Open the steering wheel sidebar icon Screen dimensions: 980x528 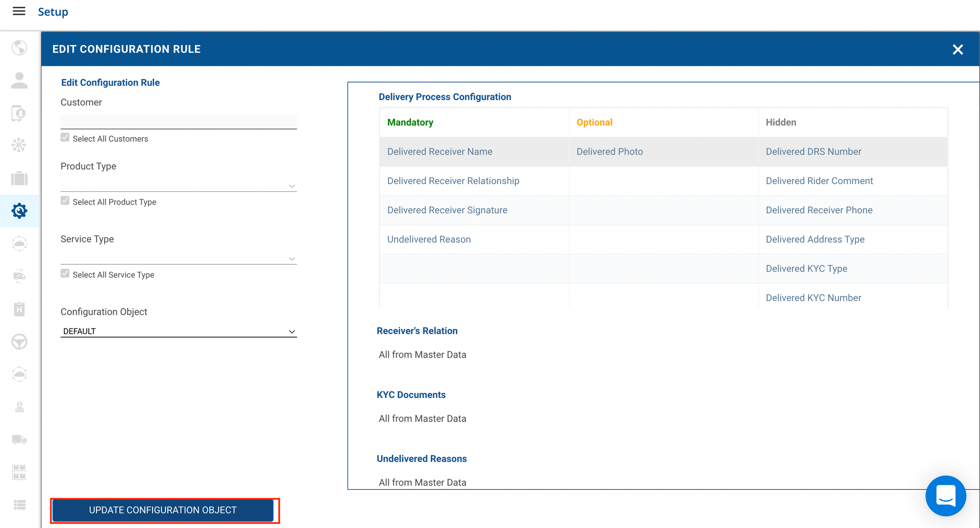pos(19,341)
